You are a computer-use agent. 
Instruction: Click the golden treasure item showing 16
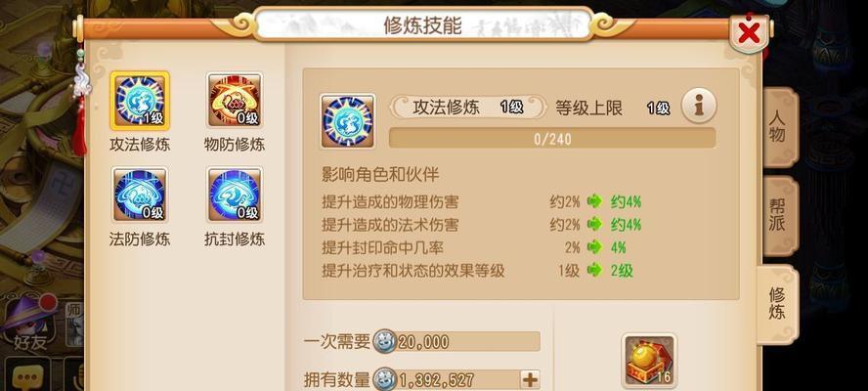tap(649, 360)
